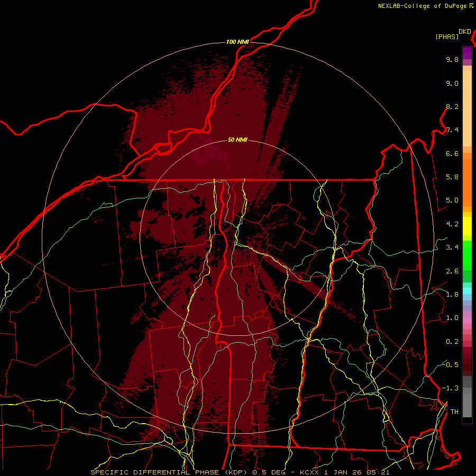476x476 pixels.
Task: Click the 0.2 legend value
Action: 452,342
